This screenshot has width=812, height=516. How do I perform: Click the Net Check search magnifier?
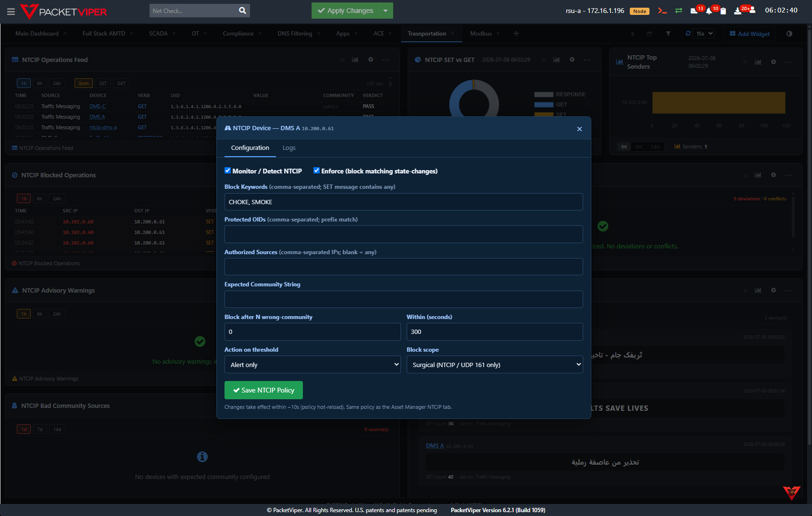click(242, 11)
